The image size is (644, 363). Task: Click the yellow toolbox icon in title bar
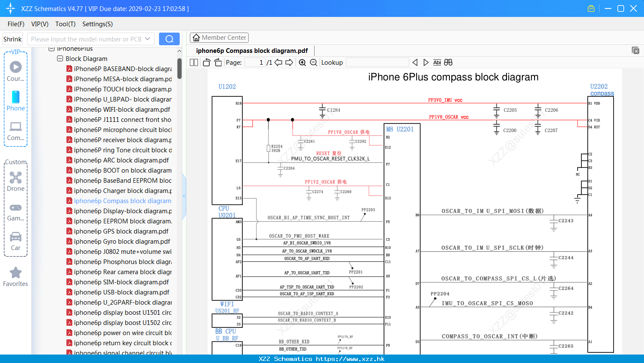click(x=591, y=8)
